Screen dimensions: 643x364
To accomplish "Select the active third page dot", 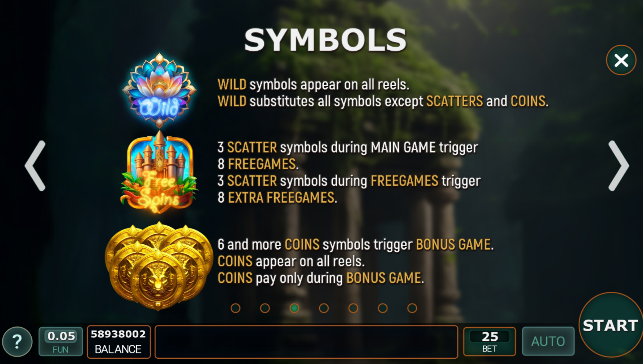I will pos(294,308).
